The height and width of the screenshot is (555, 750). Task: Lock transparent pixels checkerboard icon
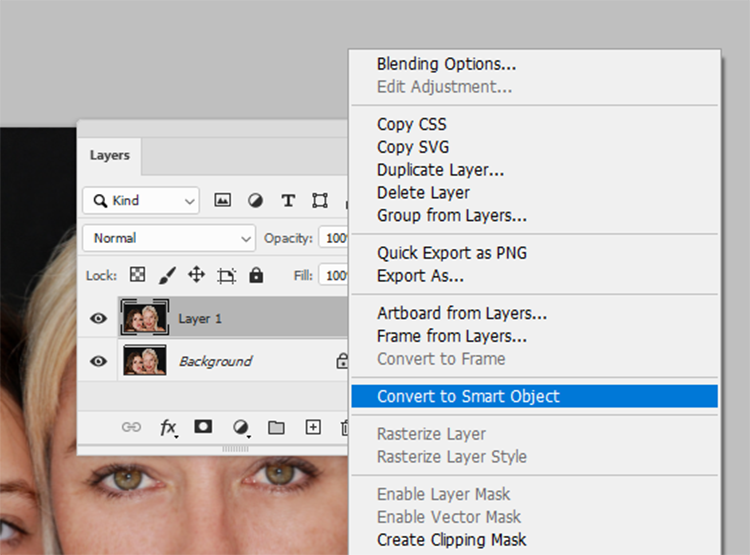click(x=138, y=275)
